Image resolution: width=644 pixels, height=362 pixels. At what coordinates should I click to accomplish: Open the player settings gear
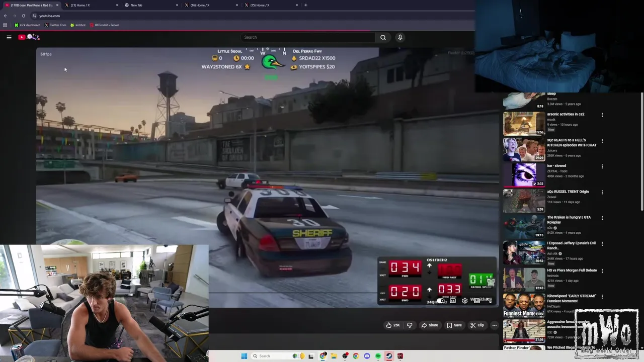click(465, 301)
